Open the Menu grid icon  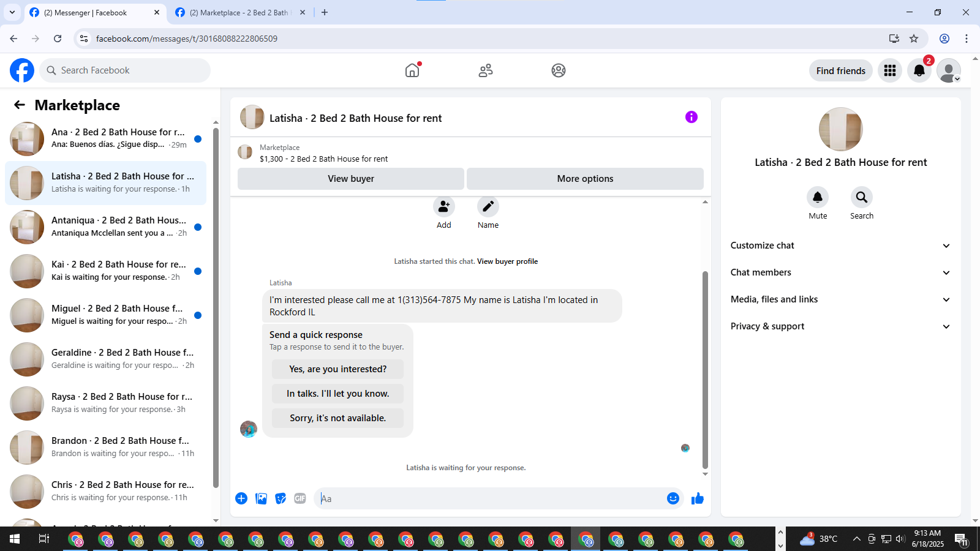[x=890, y=70]
